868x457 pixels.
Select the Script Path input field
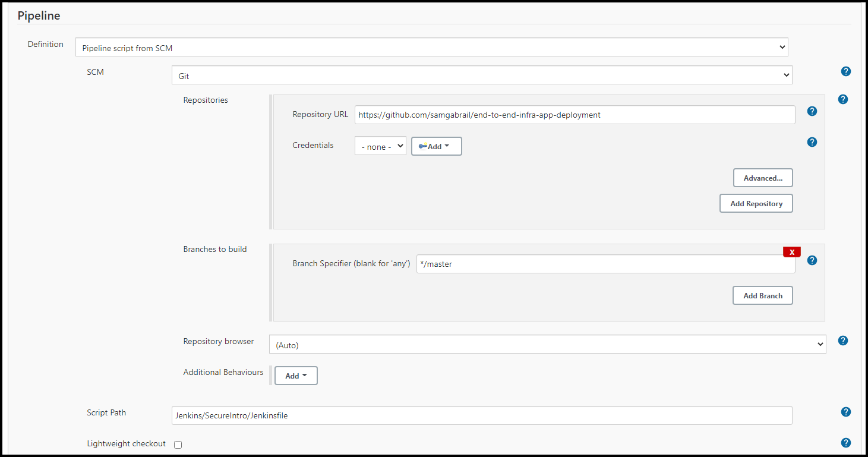pos(481,415)
